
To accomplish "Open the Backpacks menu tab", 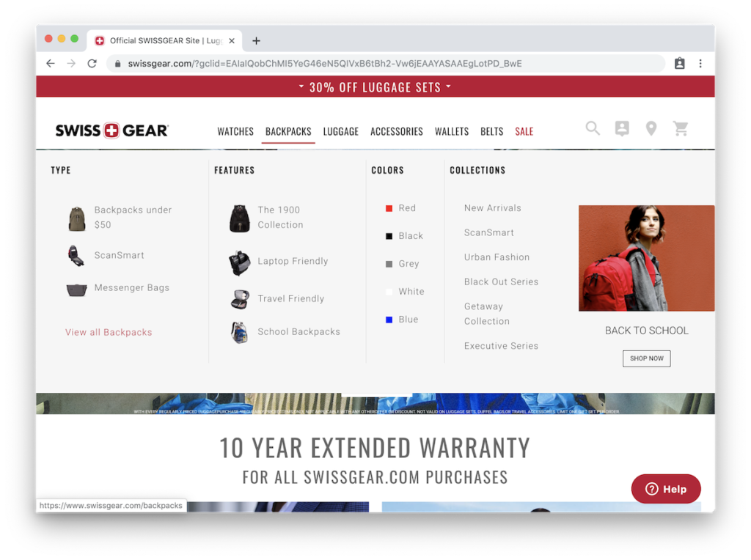I will tap(288, 131).
